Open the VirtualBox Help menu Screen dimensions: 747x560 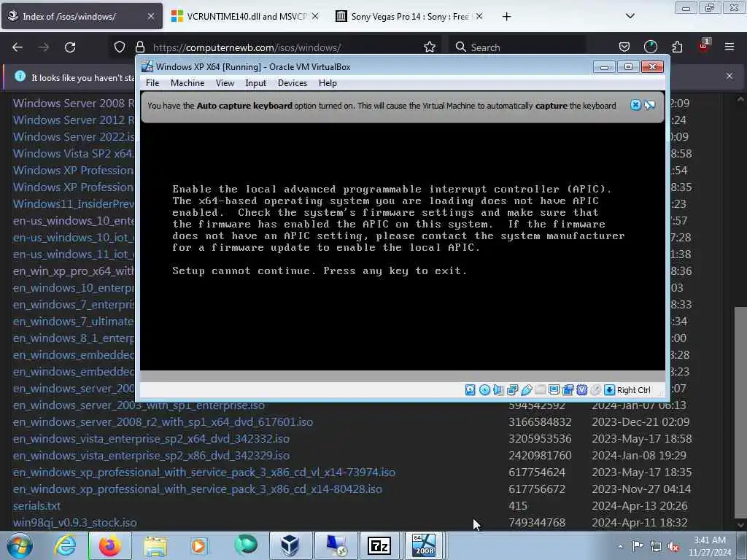pyautogui.click(x=328, y=83)
